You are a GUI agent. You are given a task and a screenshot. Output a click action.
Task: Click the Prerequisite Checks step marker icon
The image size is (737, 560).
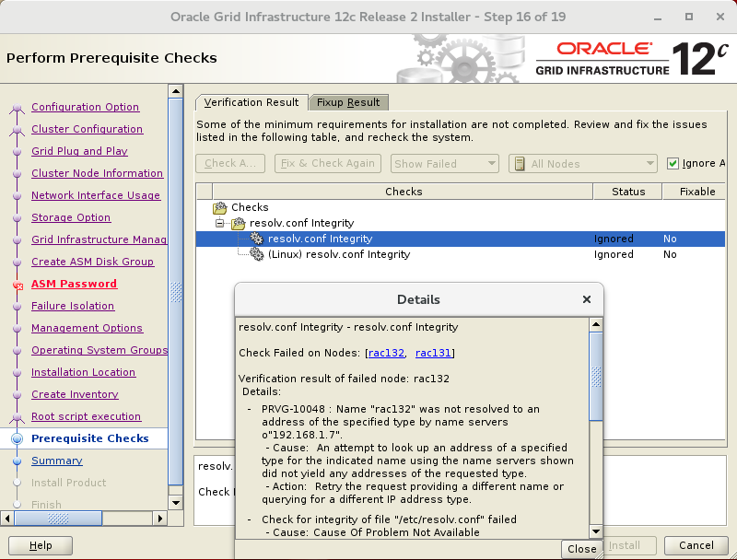pos(17,438)
